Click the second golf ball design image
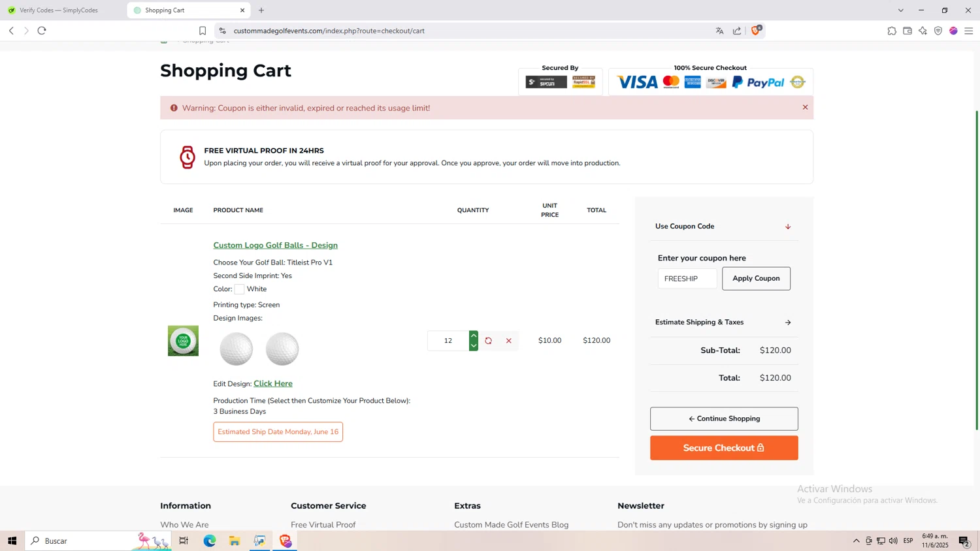980x551 pixels. click(x=282, y=349)
